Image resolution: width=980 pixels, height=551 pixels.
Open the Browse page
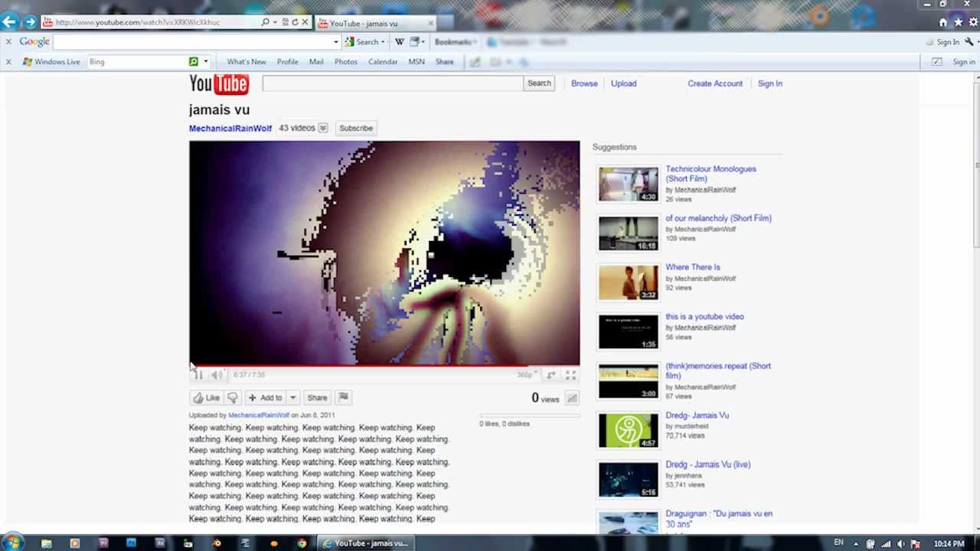coord(584,83)
